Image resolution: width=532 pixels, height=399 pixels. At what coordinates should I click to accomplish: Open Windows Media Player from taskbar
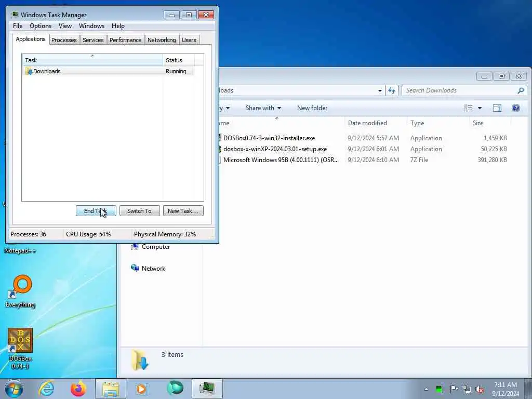[142, 389]
